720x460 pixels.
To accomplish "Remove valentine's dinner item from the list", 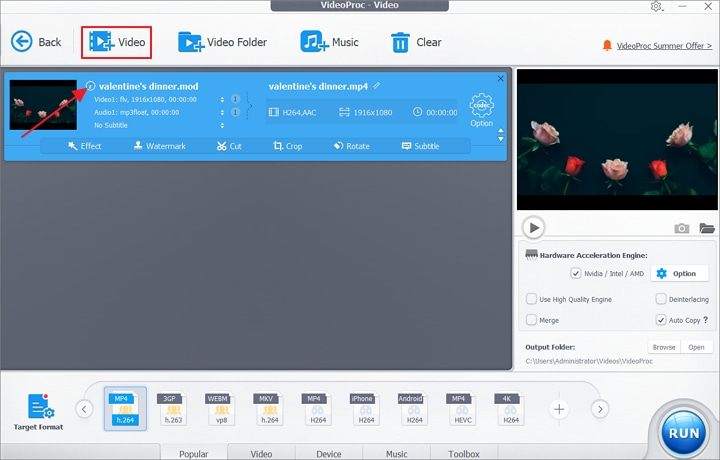I will coord(501,79).
